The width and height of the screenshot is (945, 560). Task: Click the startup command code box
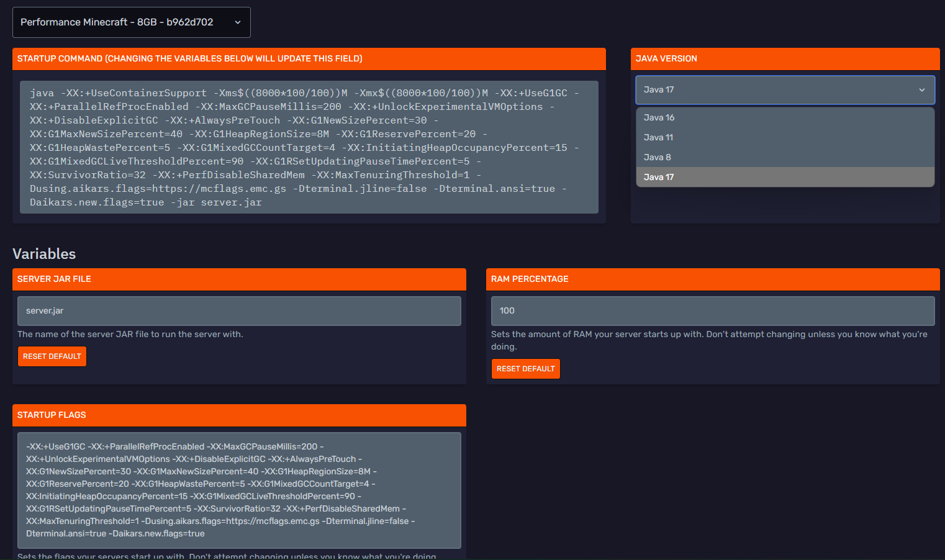coord(309,147)
